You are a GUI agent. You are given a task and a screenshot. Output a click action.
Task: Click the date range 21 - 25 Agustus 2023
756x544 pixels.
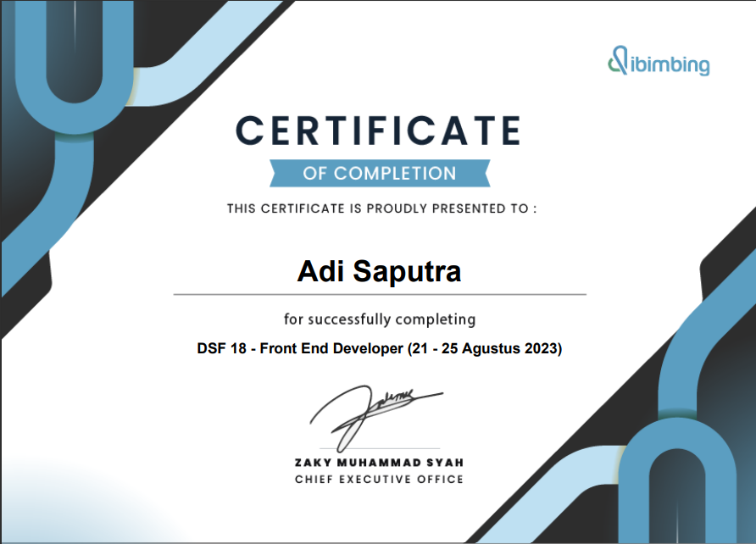485,348
